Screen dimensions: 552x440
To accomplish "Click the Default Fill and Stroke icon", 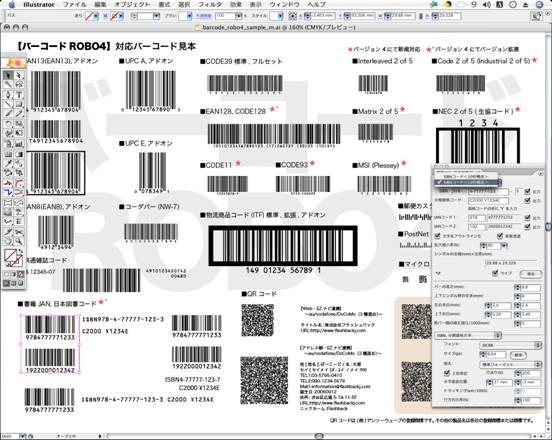I will 7,265.
